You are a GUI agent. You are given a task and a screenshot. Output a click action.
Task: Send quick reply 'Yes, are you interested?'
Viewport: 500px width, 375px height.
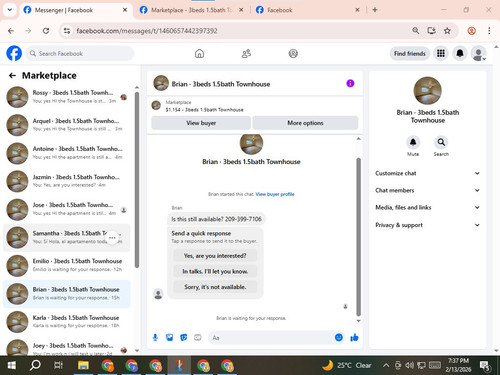click(215, 256)
